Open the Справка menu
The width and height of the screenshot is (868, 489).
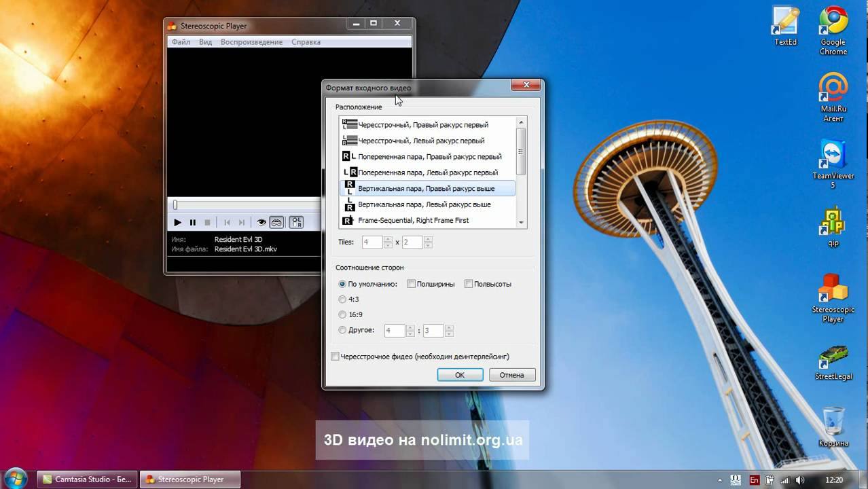point(306,42)
